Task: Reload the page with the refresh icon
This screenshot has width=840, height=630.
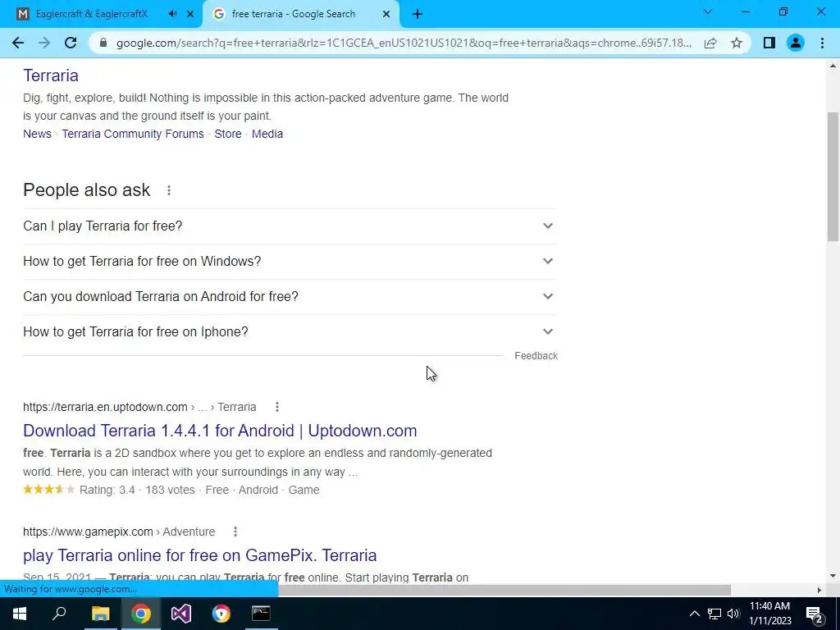Action: pos(71,43)
